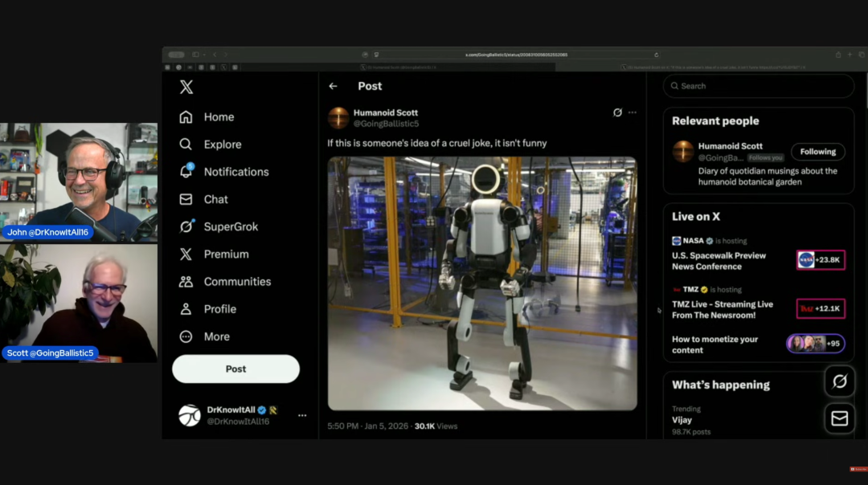
Task: Go back using the Post arrow
Action: pyautogui.click(x=333, y=86)
